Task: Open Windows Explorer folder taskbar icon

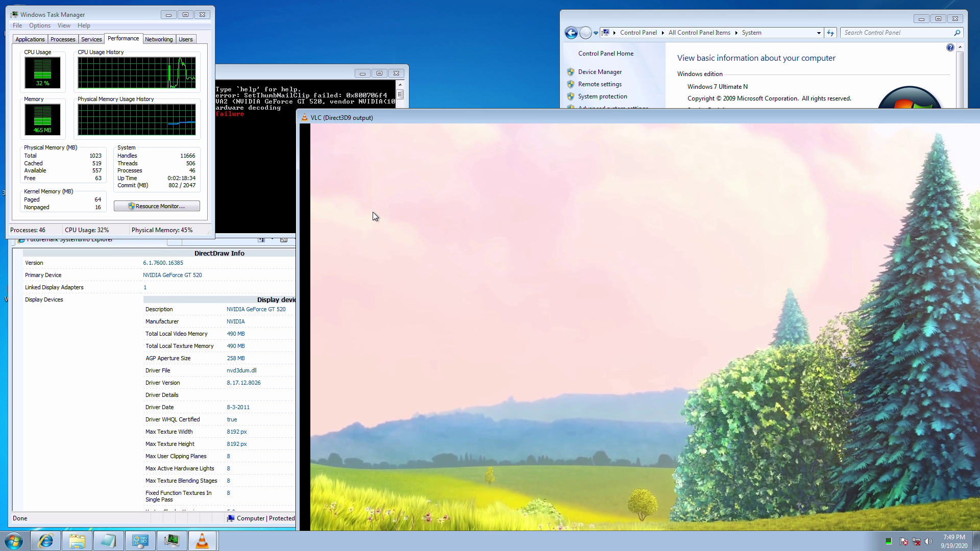Action: pos(77,541)
